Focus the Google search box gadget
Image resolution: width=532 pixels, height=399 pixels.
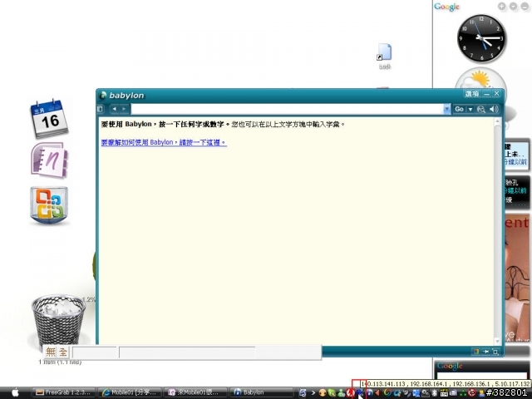(482, 376)
